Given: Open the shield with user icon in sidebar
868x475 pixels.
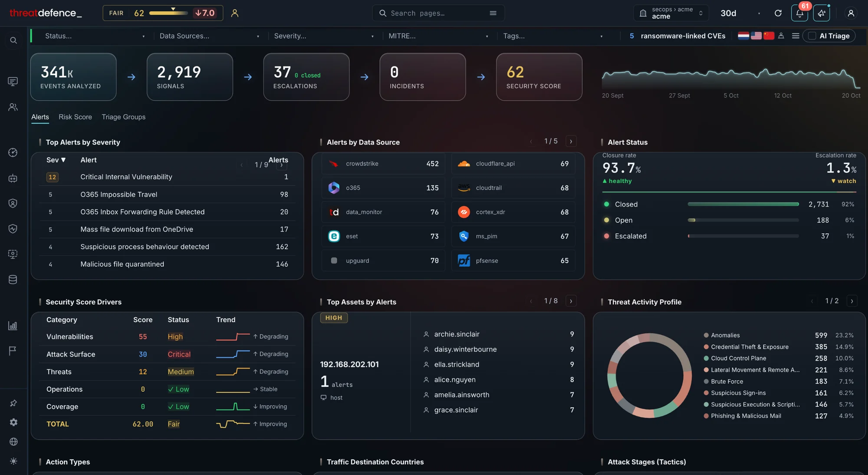Looking at the screenshot, I should 13,203.
